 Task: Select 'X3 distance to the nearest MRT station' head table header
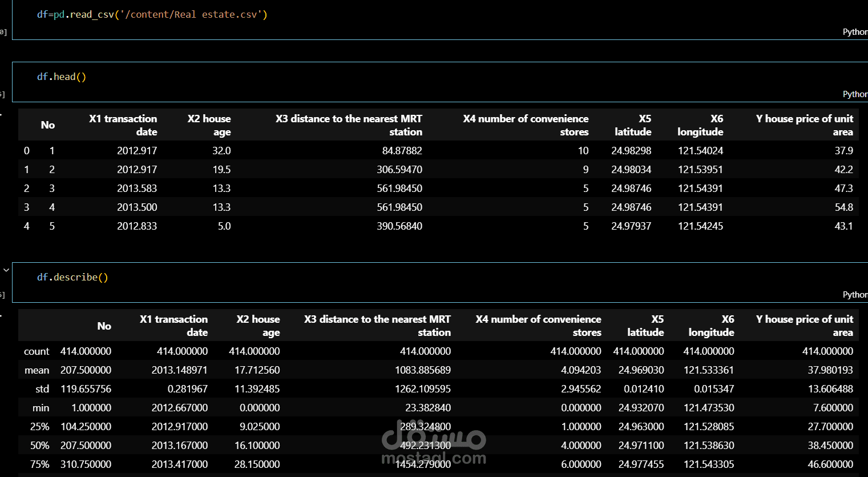(349, 125)
